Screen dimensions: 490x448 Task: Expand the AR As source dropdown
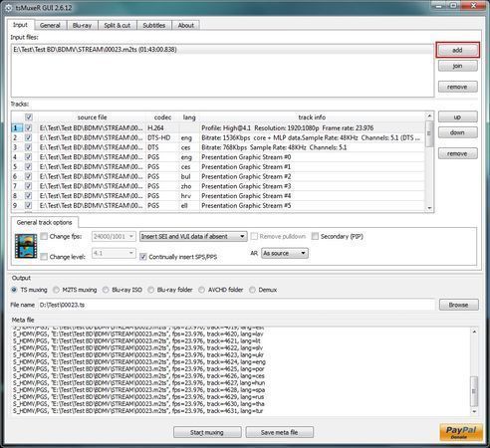pyautogui.click(x=285, y=253)
